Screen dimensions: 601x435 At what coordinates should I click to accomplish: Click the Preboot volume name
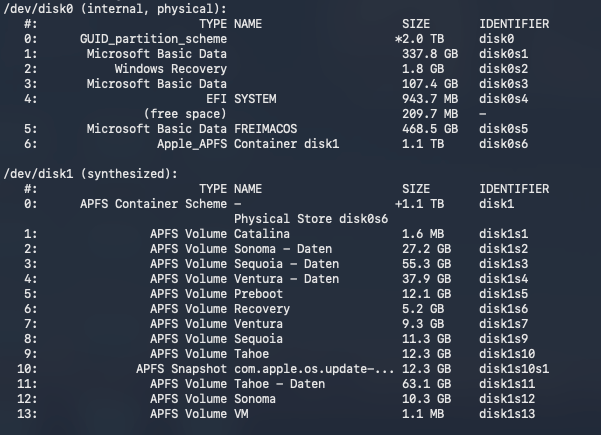point(258,294)
